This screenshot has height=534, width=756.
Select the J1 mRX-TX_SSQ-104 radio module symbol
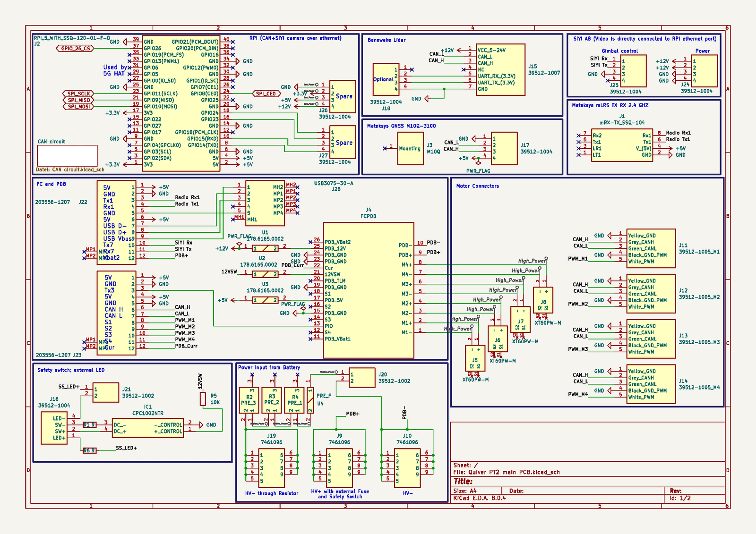coord(622,145)
